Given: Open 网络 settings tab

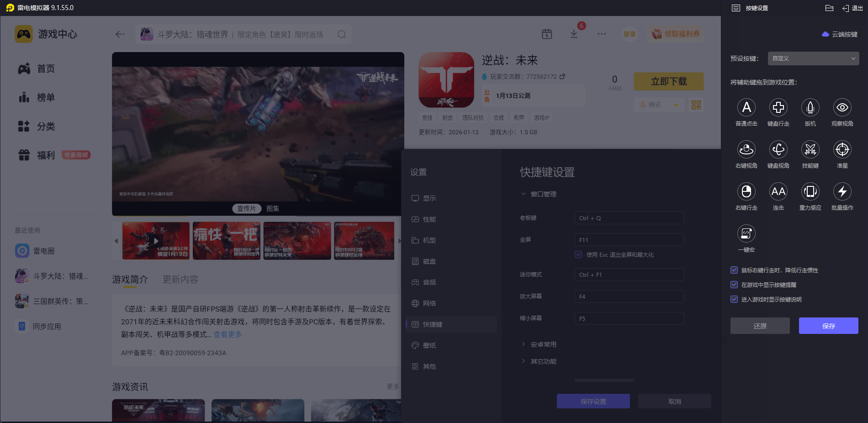Looking at the screenshot, I should [x=451, y=303].
